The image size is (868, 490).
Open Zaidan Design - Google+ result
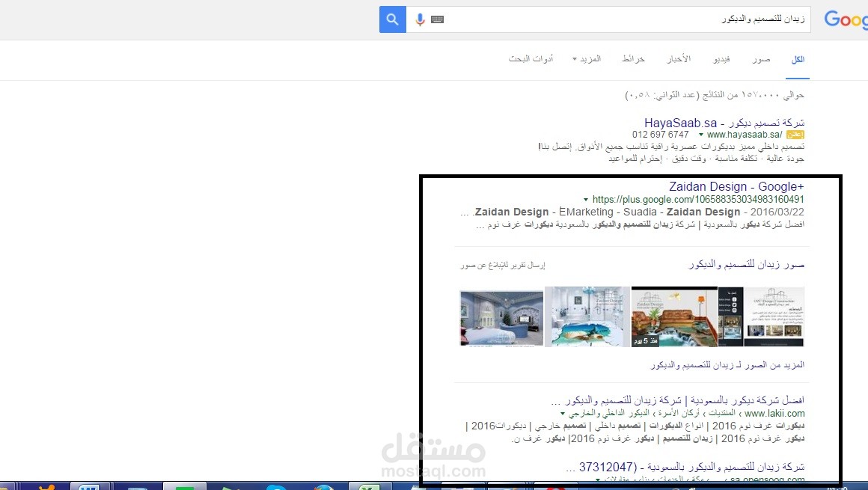(736, 186)
